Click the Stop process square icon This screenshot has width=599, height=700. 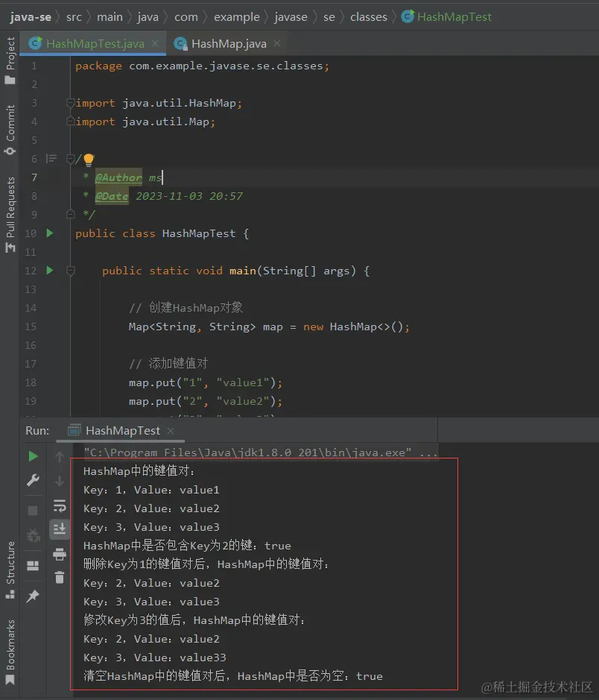tap(33, 510)
